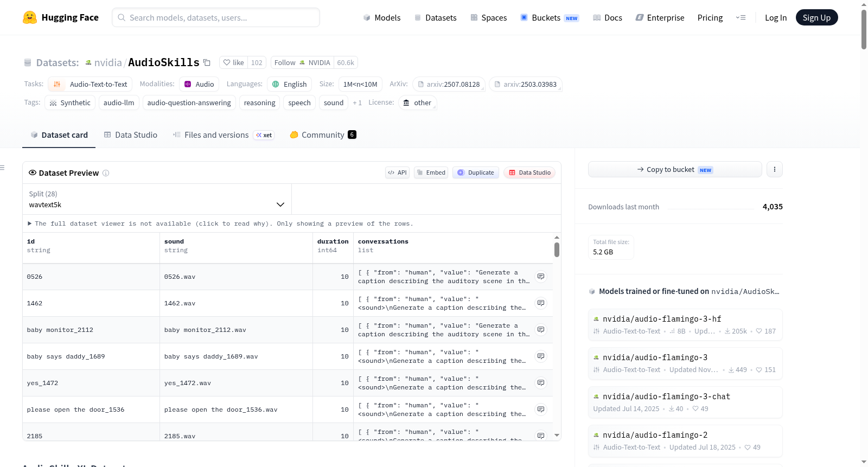Open the Datasets menu item

(x=436, y=18)
